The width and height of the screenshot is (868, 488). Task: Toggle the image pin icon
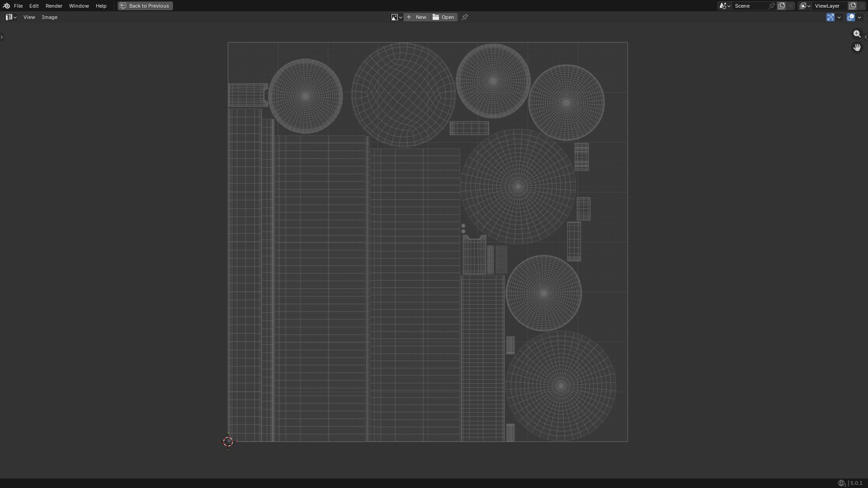(465, 17)
